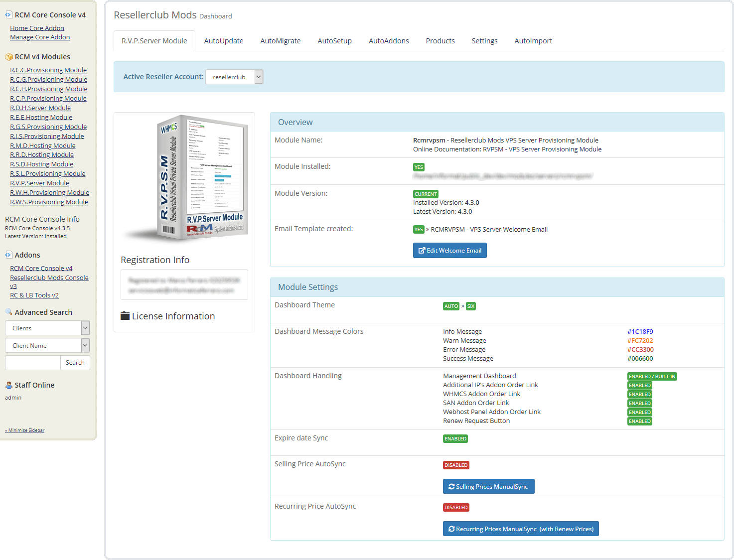The image size is (734, 560).
Task: Open R.R.D.Hosting Module link
Action: coord(42,154)
